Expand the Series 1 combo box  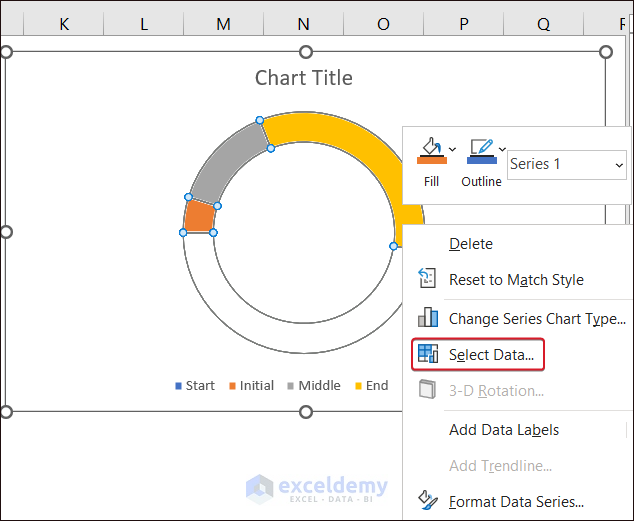click(x=619, y=165)
